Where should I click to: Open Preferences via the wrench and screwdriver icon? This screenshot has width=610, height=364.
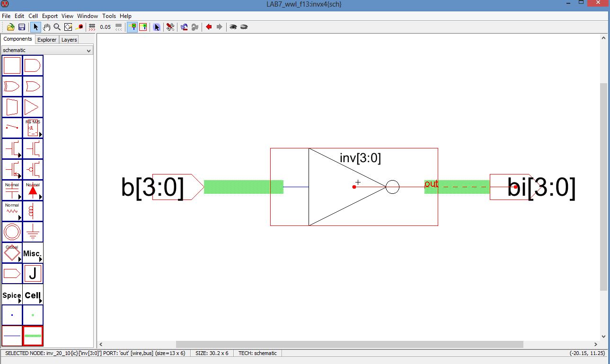(170, 27)
